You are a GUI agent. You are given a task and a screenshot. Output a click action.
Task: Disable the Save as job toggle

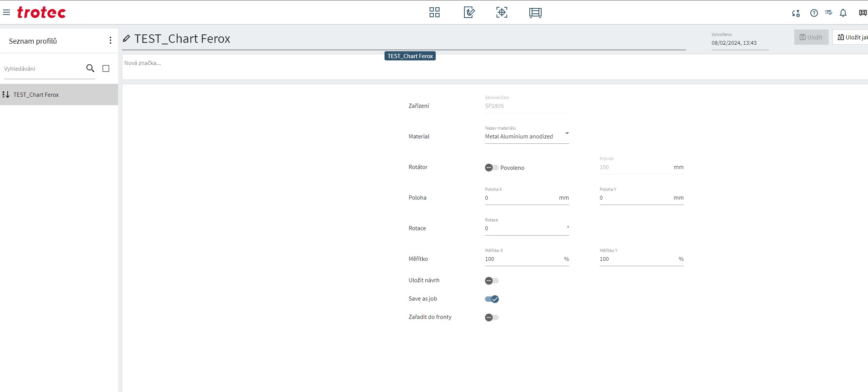pyautogui.click(x=492, y=299)
